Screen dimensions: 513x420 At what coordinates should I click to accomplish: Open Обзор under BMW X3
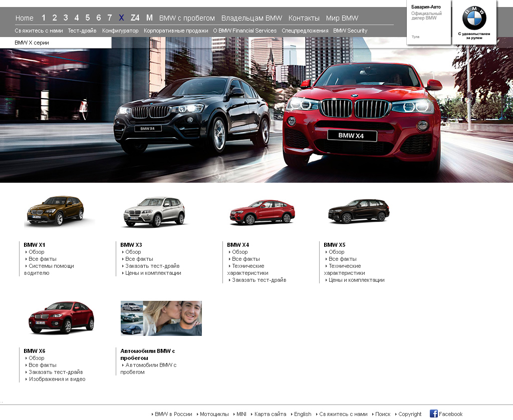coord(133,252)
